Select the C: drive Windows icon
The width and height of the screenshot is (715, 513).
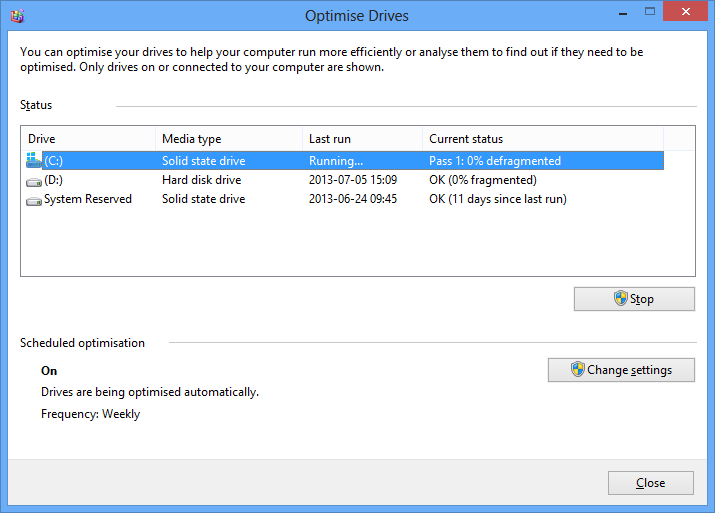(x=34, y=160)
